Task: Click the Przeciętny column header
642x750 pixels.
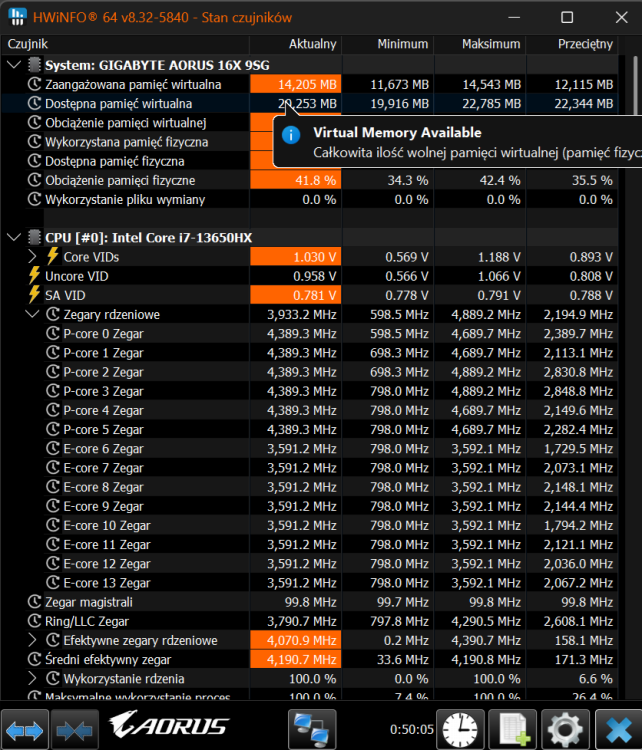Action: pyautogui.click(x=584, y=44)
